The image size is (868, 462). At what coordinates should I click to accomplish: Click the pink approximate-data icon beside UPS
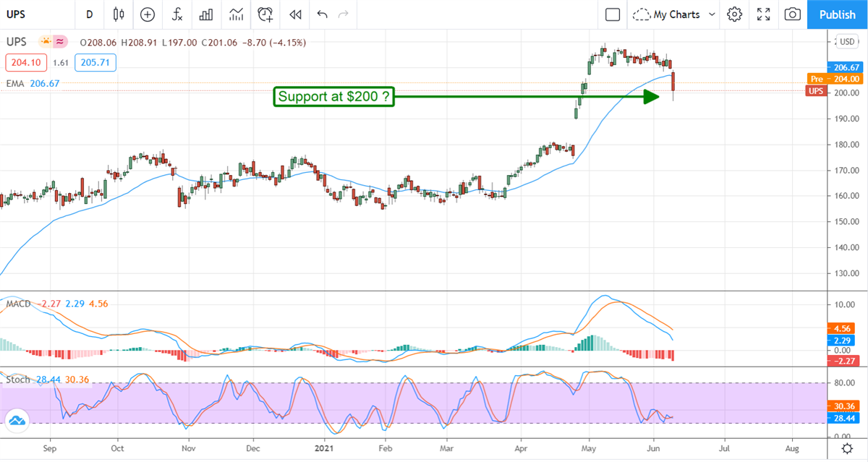[x=61, y=42]
